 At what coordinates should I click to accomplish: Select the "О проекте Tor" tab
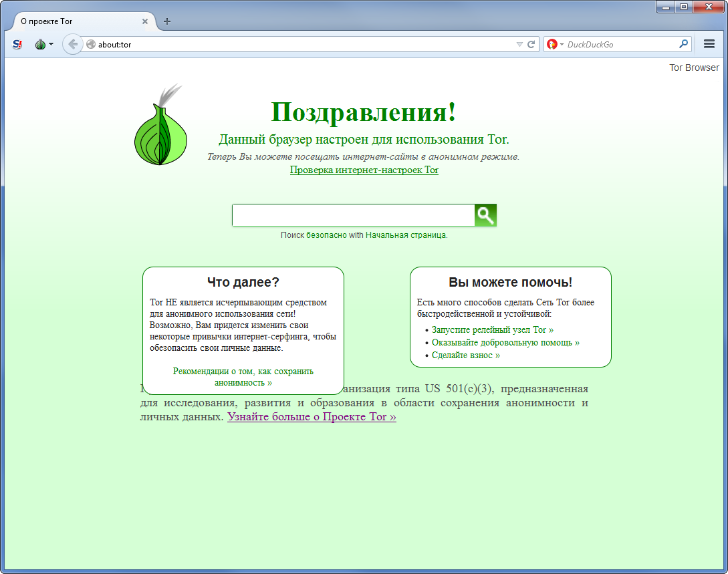tap(84, 21)
